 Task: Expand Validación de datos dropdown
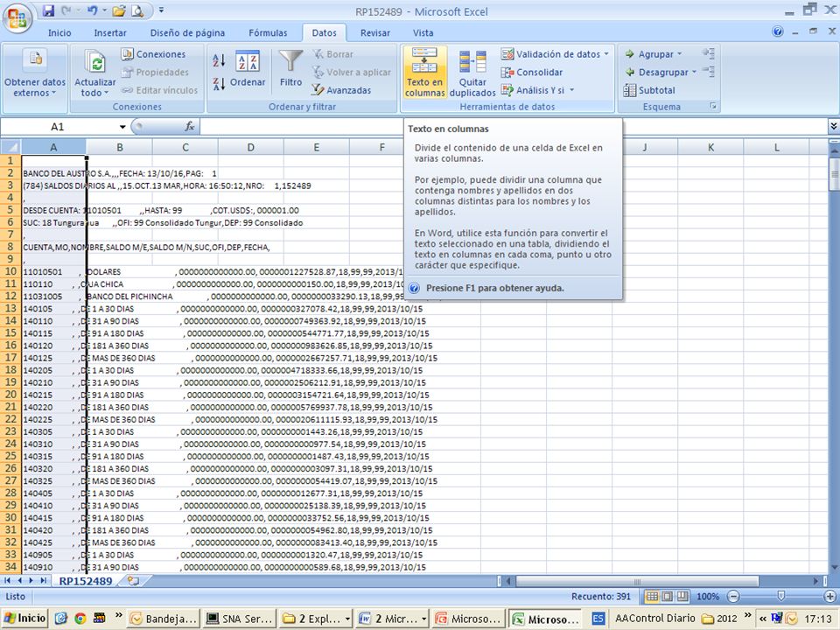click(606, 54)
